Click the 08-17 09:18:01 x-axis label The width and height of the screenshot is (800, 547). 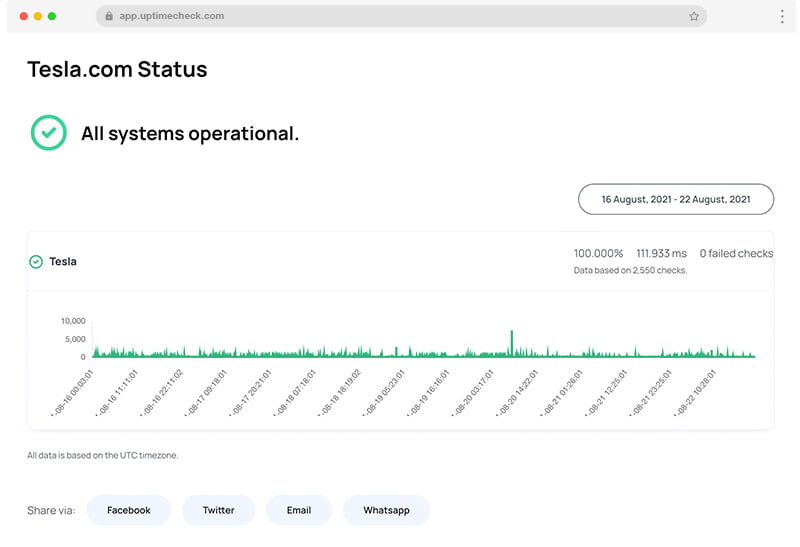[x=206, y=393]
